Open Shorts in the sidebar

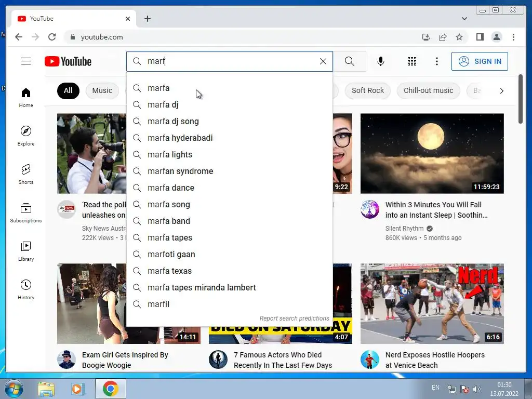[26, 175]
